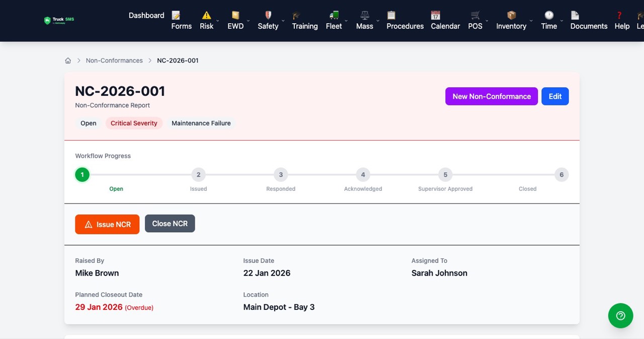The image size is (644, 339).
Task: Select workflow step 1 Open circle
Action: click(x=82, y=175)
